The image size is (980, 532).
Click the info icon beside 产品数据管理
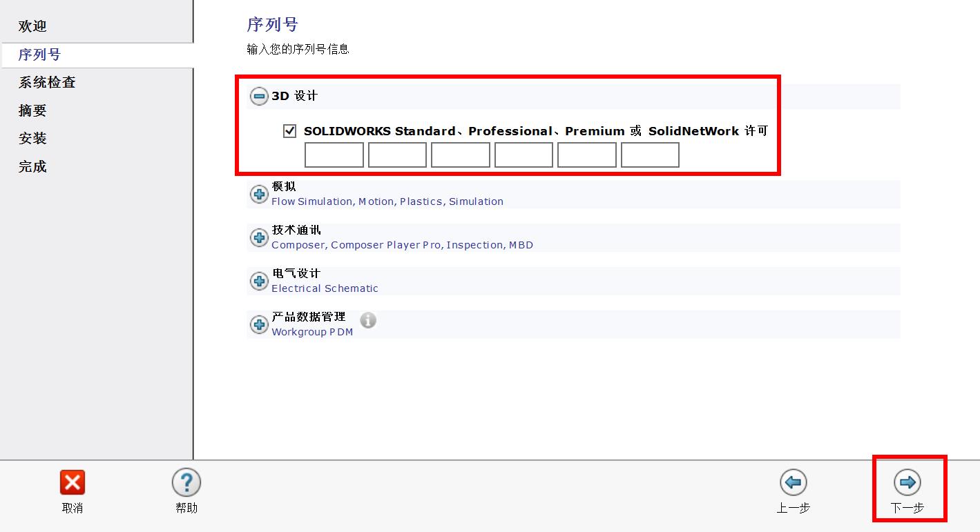pos(368,319)
